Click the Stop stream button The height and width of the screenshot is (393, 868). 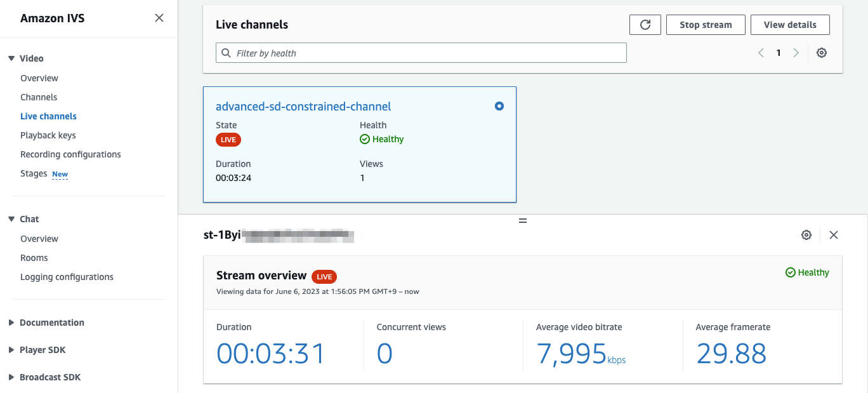[x=706, y=25]
